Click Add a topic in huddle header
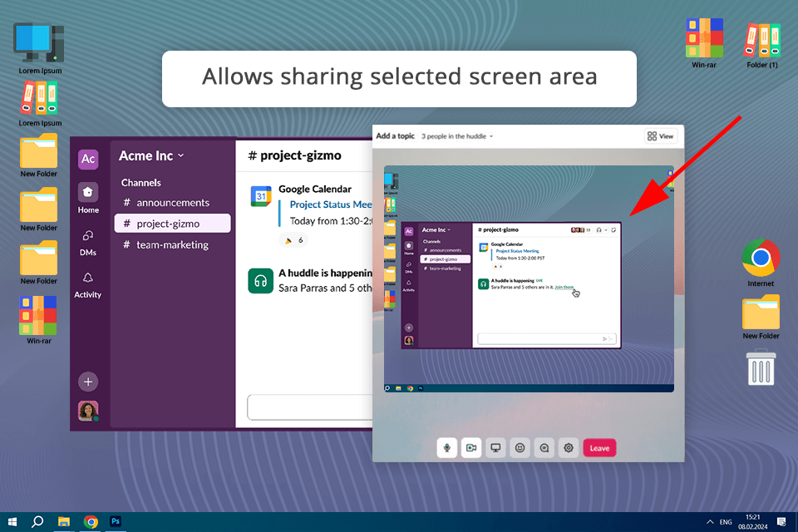Image resolution: width=798 pixels, height=532 pixels. 396,136
